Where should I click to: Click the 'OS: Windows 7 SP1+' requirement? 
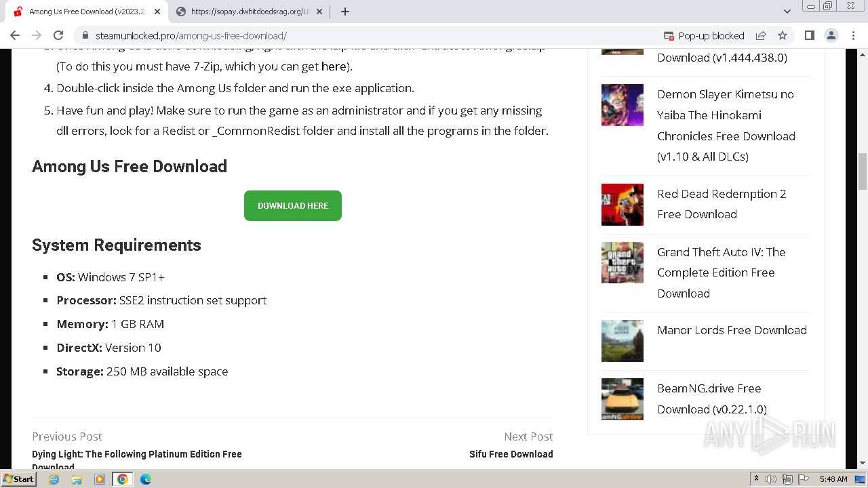pos(111,277)
